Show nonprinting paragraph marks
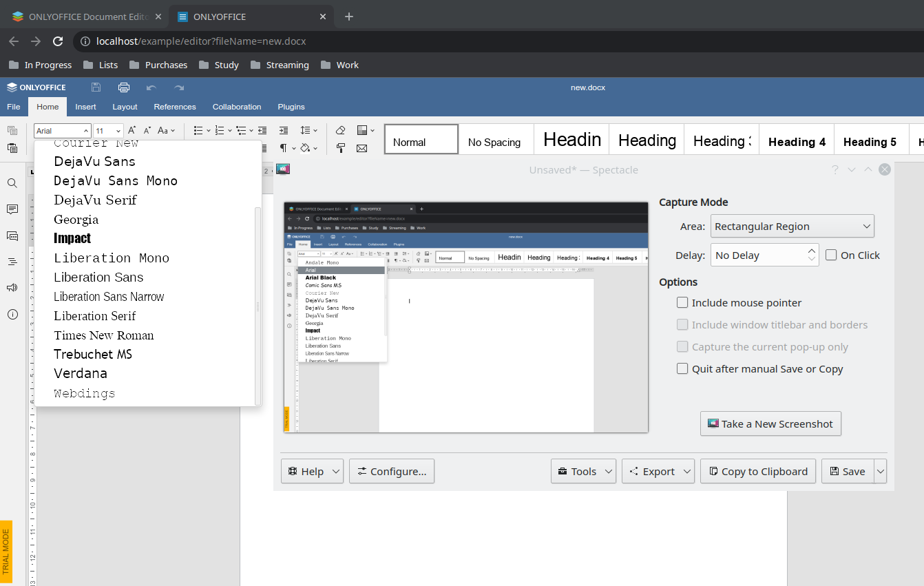The width and height of the screenshot is (924, 586). 284,148
